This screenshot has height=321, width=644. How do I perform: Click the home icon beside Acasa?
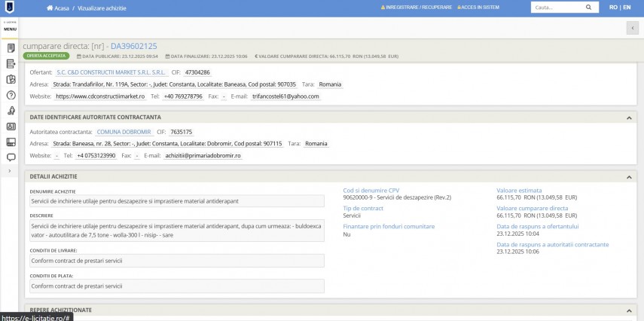(50, 8)
